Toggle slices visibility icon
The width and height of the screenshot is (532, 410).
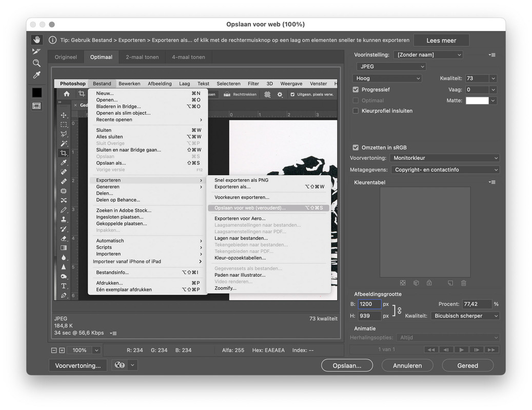pos(36,106)
